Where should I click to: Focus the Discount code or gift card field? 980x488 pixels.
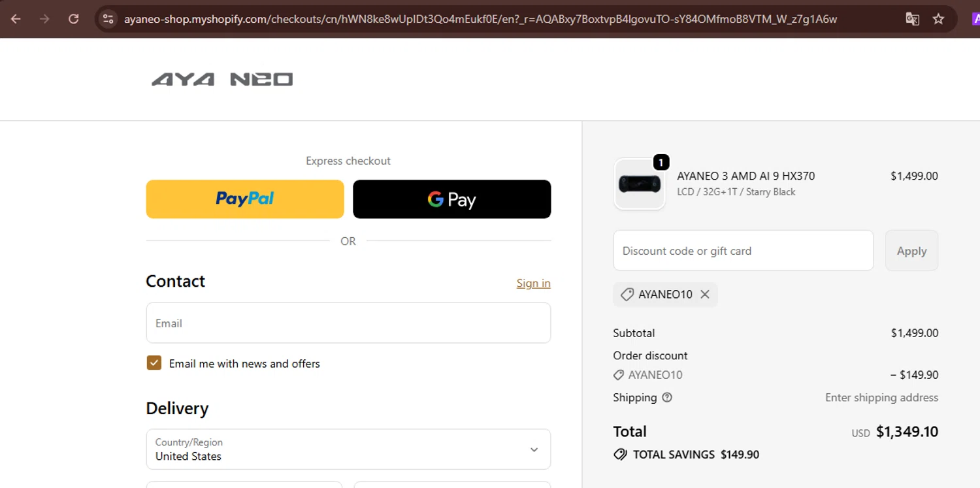[743, 250]
